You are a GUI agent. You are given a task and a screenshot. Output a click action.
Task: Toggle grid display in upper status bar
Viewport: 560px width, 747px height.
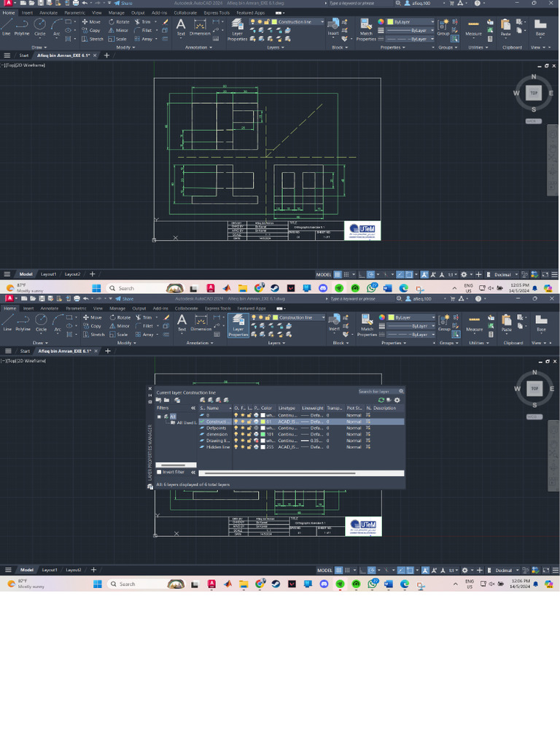click(338, 274)
